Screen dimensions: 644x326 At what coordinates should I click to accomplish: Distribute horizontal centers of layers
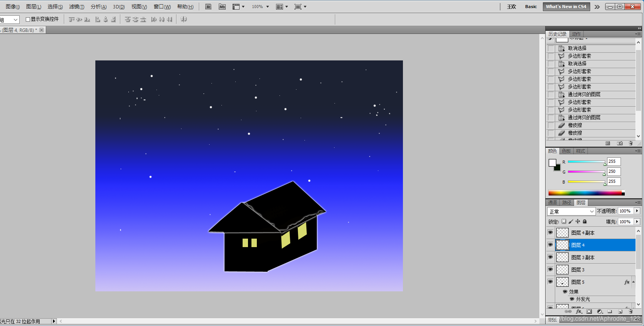(162, 19)
